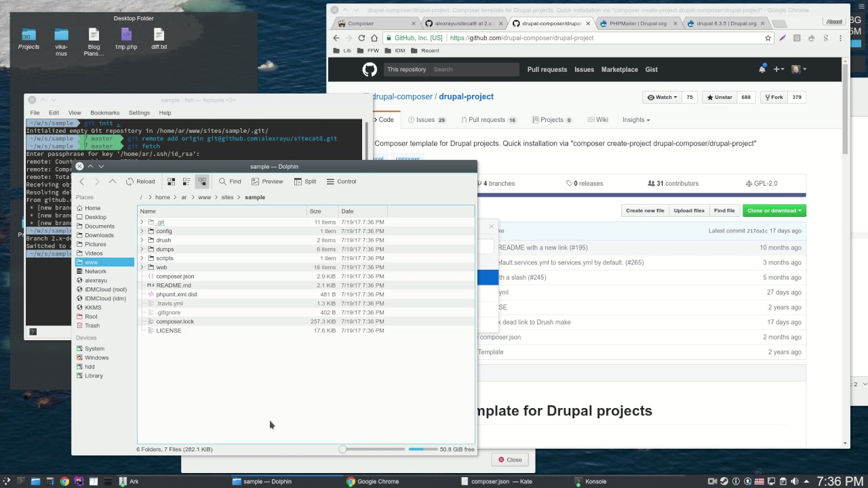This screenshot has width=868, height=488.
Task: Expand the dumps folder row
Action: click(142, 249)
